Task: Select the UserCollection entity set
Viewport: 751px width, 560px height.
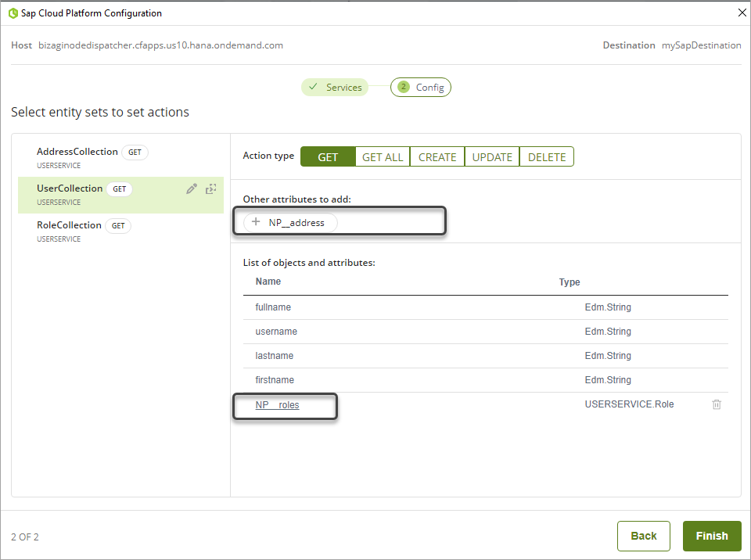Action: (120, 195)
